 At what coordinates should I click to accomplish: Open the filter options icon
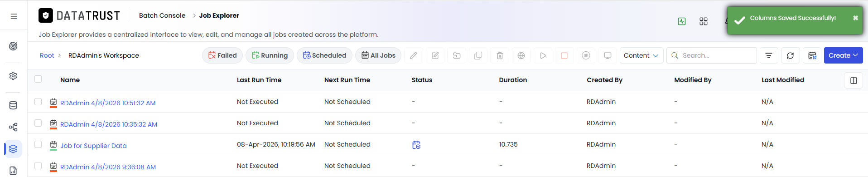(x=769, y=55)
